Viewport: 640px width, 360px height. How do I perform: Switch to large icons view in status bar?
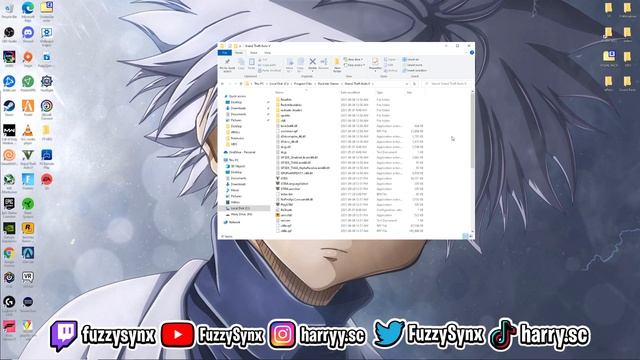tap(471, 236)
